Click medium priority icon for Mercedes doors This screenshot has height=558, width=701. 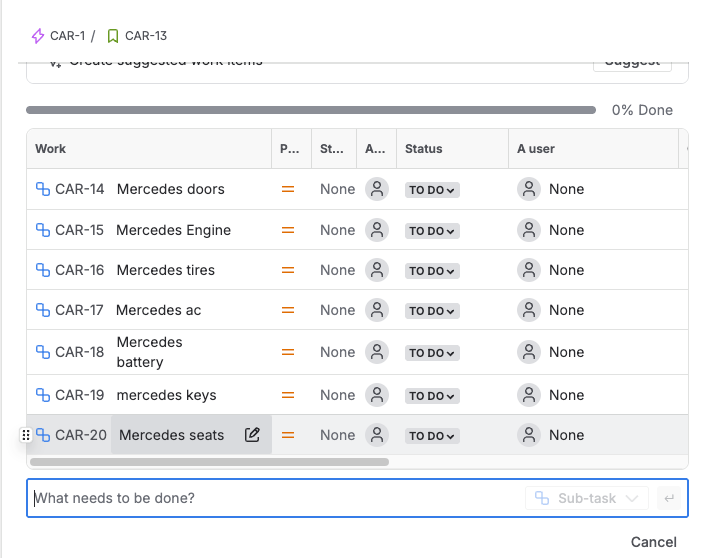tap(288, 190)
